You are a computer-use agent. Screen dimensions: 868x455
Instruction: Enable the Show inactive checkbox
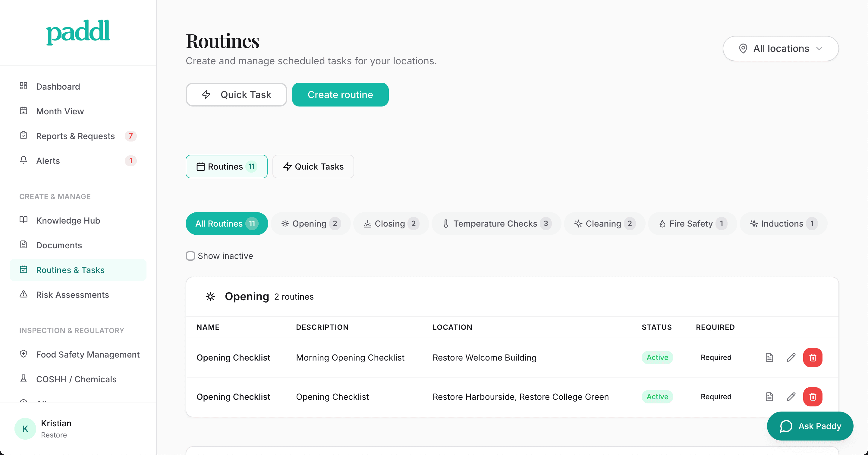(190, 256)
